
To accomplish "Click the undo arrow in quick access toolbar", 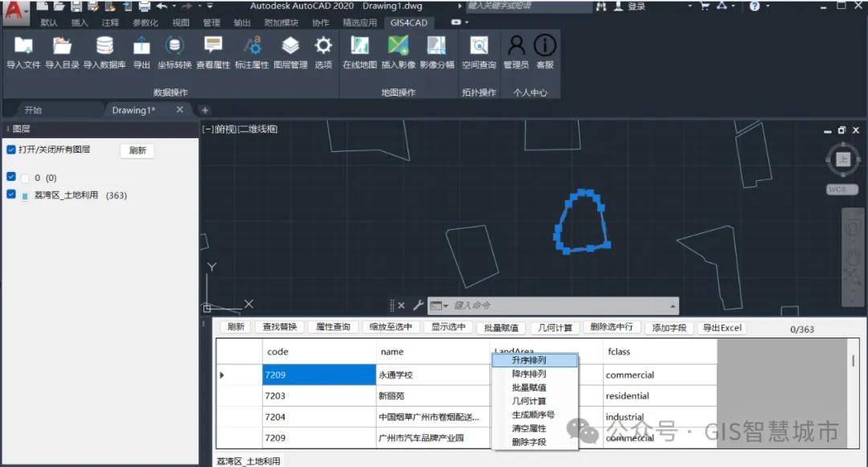I will [x=162, y=6].
